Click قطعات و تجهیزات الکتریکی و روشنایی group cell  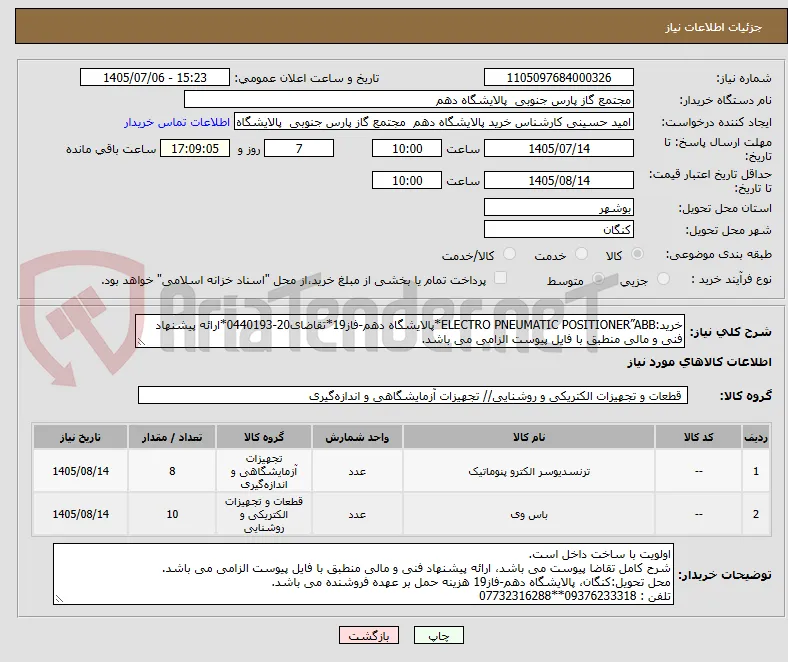264,514
